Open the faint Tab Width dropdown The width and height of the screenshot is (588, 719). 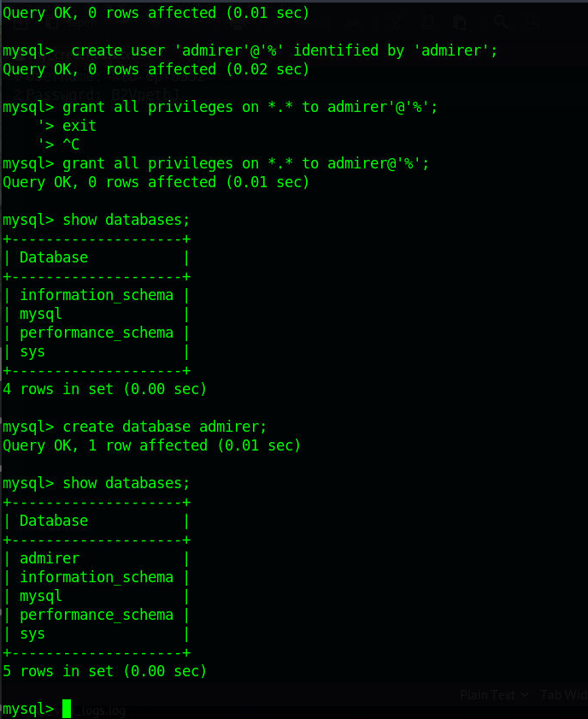pyautogui.click(x=563, y=695)
